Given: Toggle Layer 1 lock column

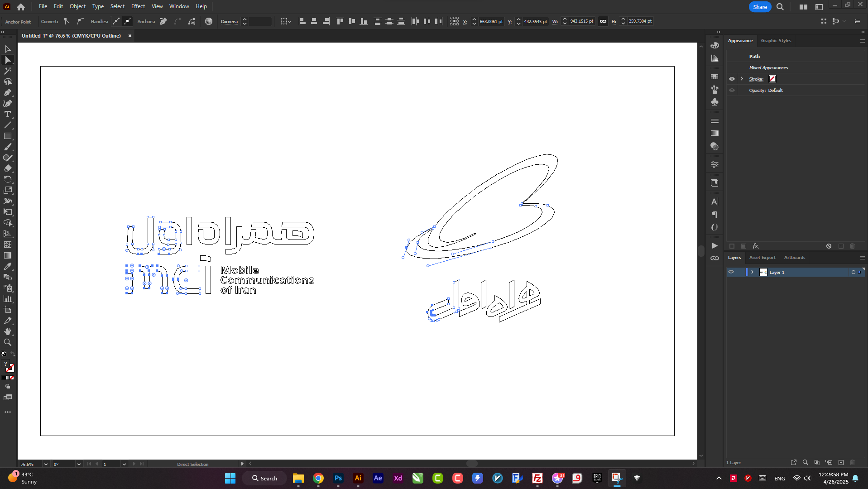Looking at the screenshot, I should [x=741, y=272].
